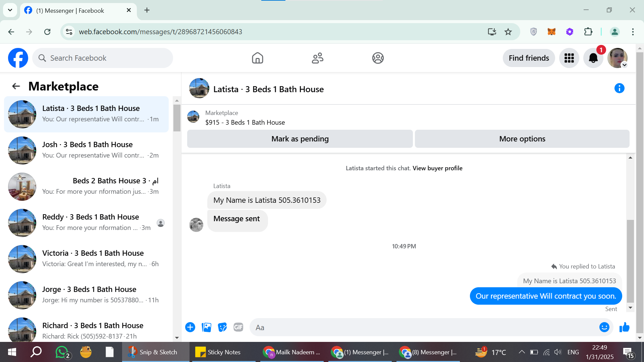The image size is (644, 362).
Task: Click the listing price '$915 - 3 Beds 1 Bath House'
Action: [245, 122]
